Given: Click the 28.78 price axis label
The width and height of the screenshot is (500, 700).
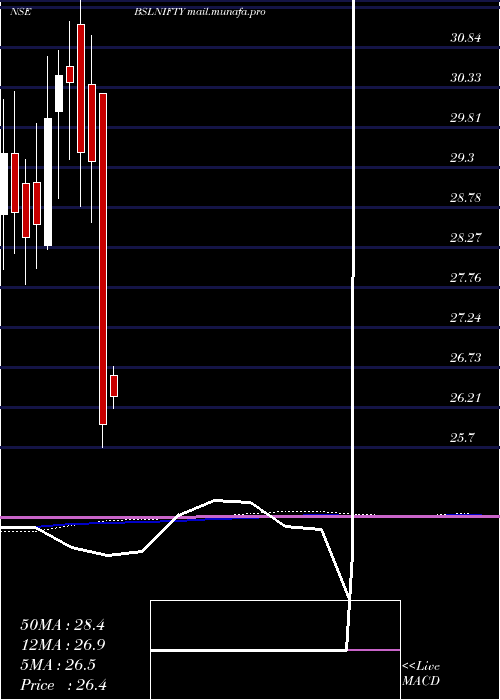Looking at the screenshot, I should pos(466,198).
